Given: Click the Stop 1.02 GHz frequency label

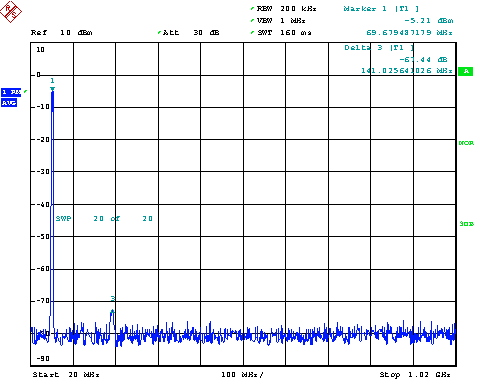Looking at the screenshot, I should pyautogui.click(x=415, y=375).
